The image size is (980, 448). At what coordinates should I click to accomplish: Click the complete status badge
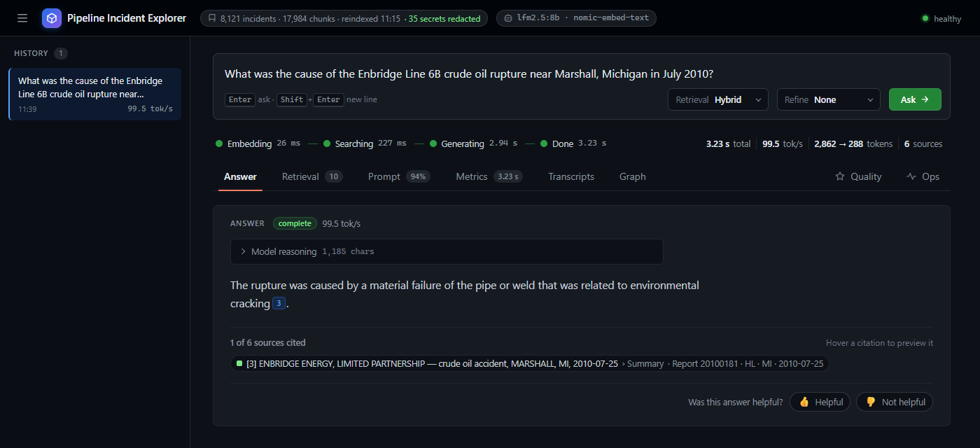point(295,223)
